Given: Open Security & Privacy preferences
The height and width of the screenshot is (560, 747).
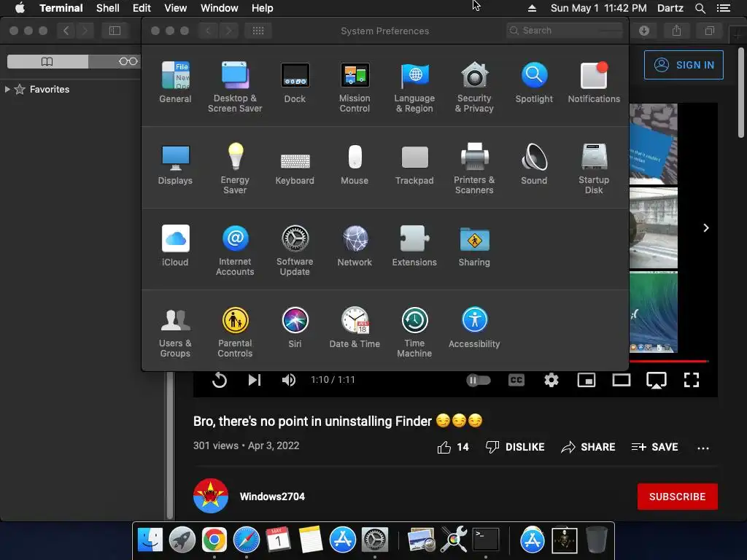Looking at the screenshot, I should 474,87.
